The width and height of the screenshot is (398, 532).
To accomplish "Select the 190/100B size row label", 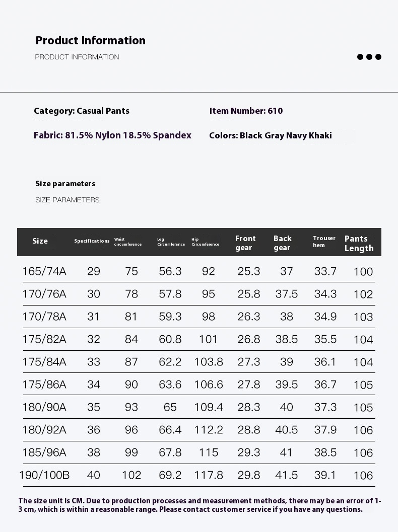I will (x=44, y=475).
